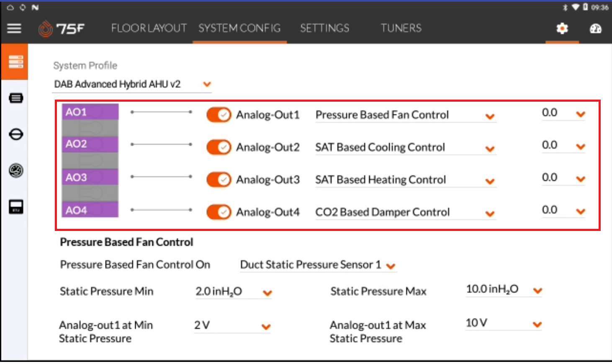This screenshot has height=364, width=612.
Task: Click the AO2 terminal block
Action: tap(90, 144)
